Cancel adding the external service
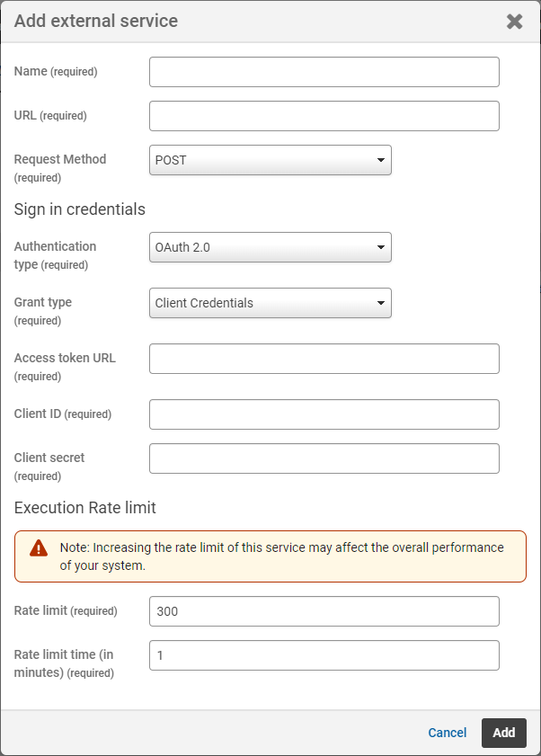Image resolution: width=541 pixels, height=756 pixels. 447,733
